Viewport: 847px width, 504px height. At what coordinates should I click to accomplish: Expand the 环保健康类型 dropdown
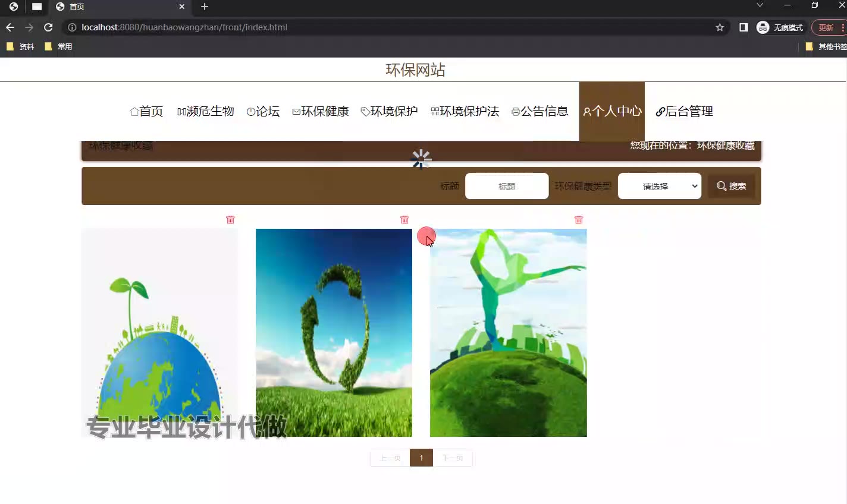pos(659,186)
